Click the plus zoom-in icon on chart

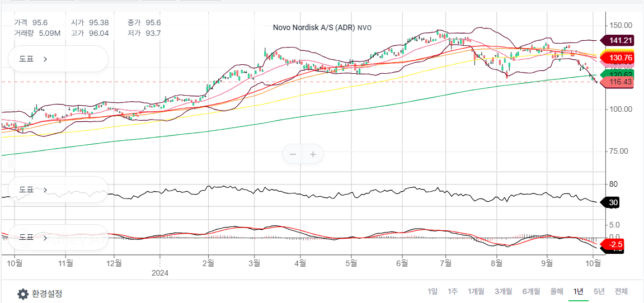point(313,154)
